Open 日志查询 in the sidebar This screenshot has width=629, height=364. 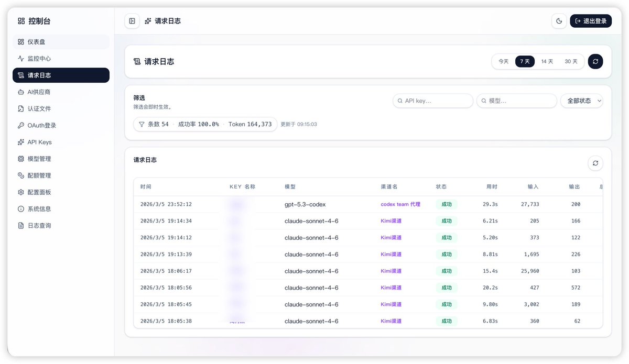click(x=61, y=226)
